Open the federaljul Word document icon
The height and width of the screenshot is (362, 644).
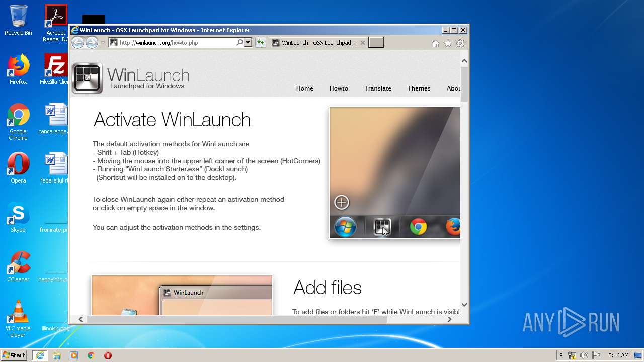[54, 168]
